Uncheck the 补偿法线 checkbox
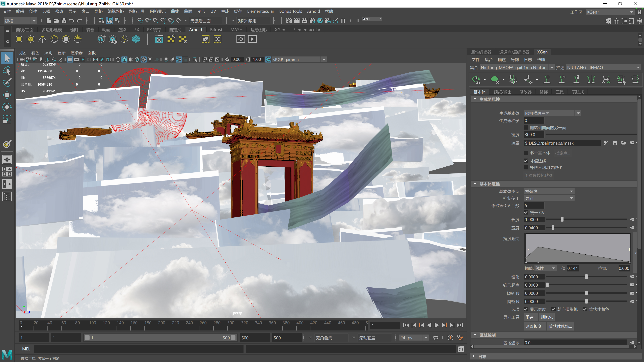Screen dimensions: 644x362 coord(526,161)
